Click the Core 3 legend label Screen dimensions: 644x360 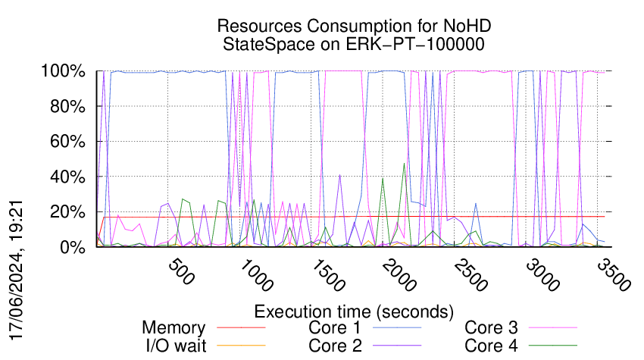pyautogui.click(x=491, y=328)
